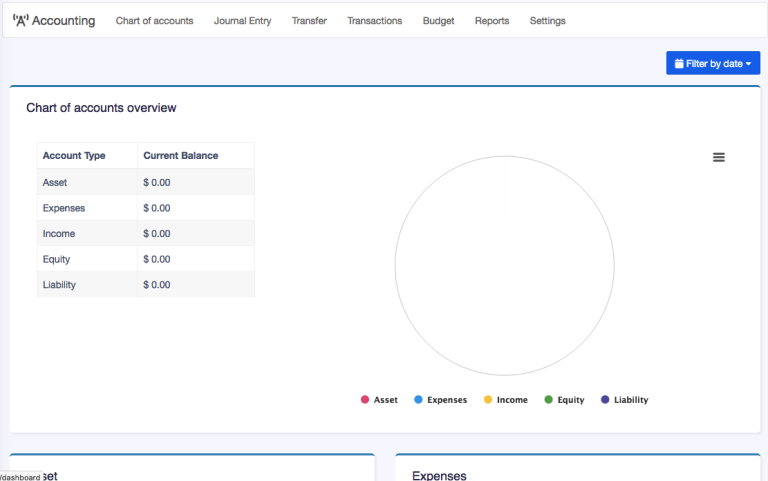The width and height of the screenshot is (768, 481).
Task: Click the Current Balance column header
Action: (180, 156)
